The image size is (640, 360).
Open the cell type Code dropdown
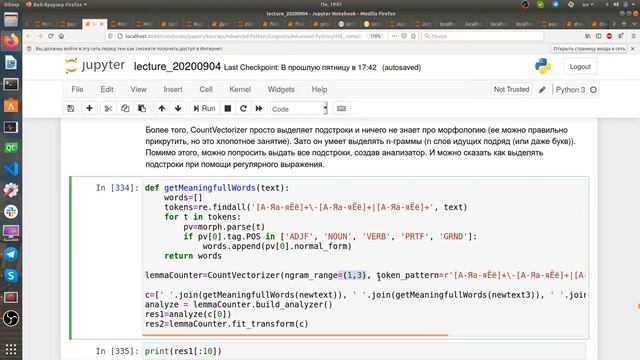pyautogui.click(x=298, y=109)
